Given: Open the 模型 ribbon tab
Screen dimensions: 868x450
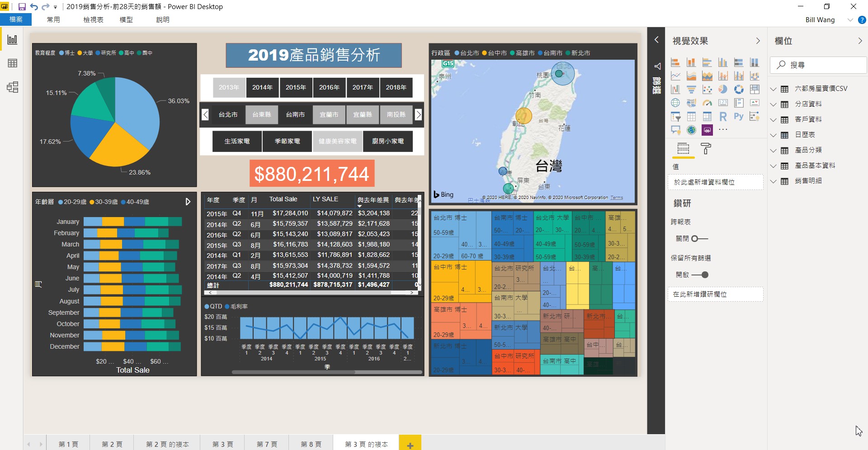Looking at the screenshot, I should tap(126, 19).
